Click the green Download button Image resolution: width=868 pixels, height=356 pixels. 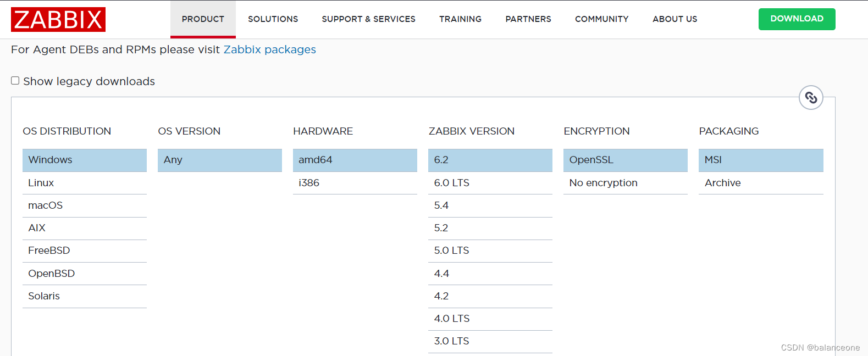(x=797, y=19)
